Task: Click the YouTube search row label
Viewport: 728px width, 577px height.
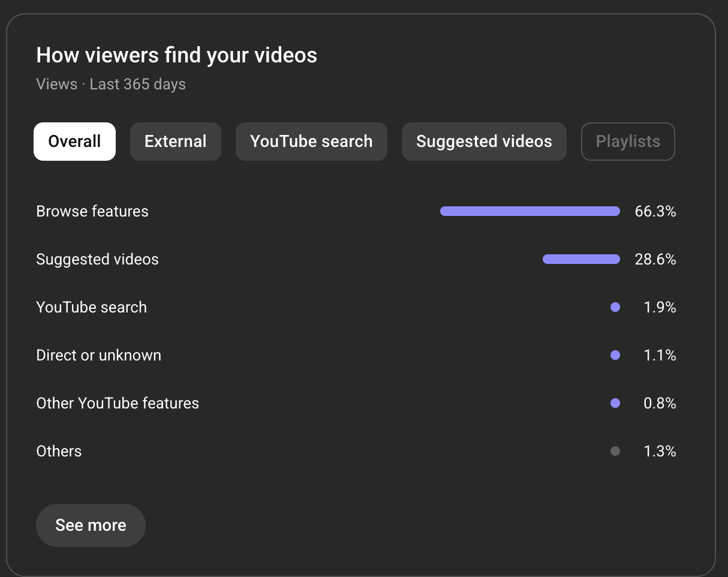Action: pos(92,307)
